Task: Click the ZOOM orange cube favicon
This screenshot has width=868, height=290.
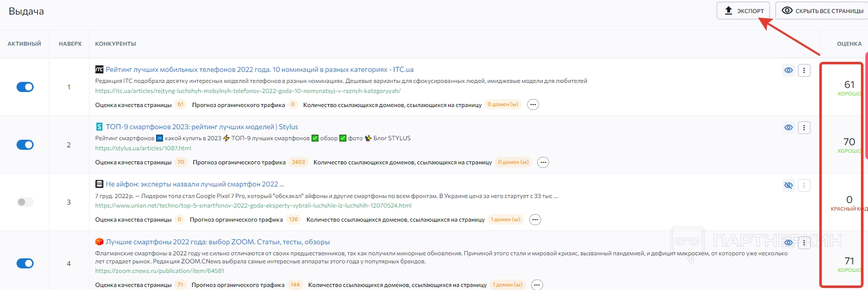Action: pos(99,242)
